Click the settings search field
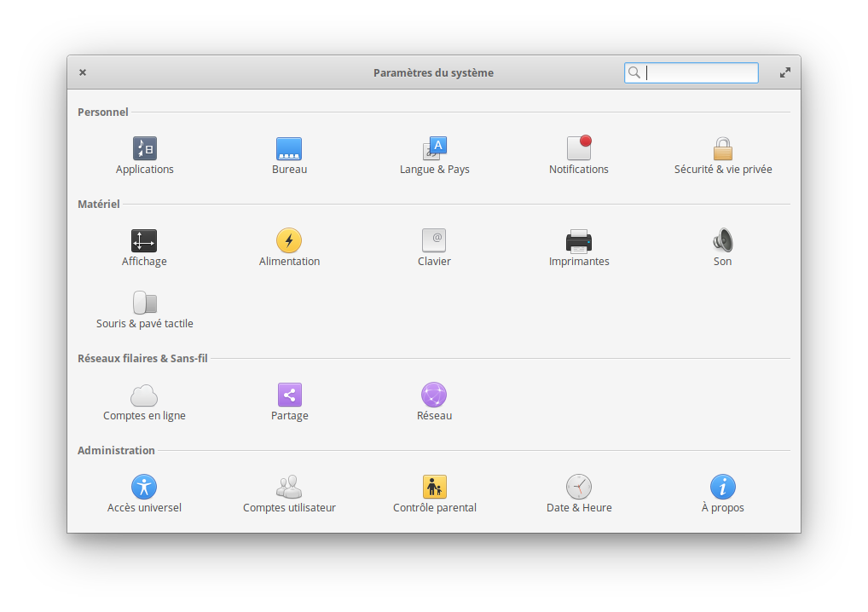868x612 pixels. (x=692, y=73)
